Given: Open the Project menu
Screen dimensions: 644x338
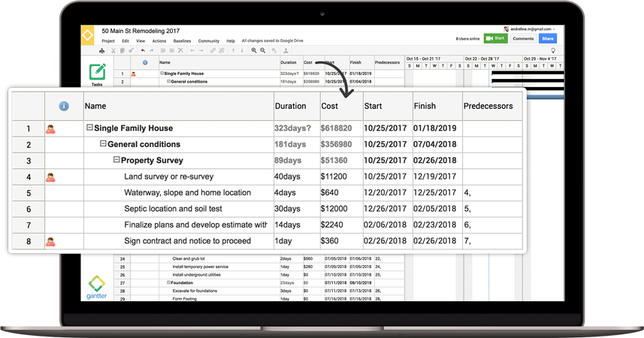Looking at the screenshot, I should tap(108, 41).
